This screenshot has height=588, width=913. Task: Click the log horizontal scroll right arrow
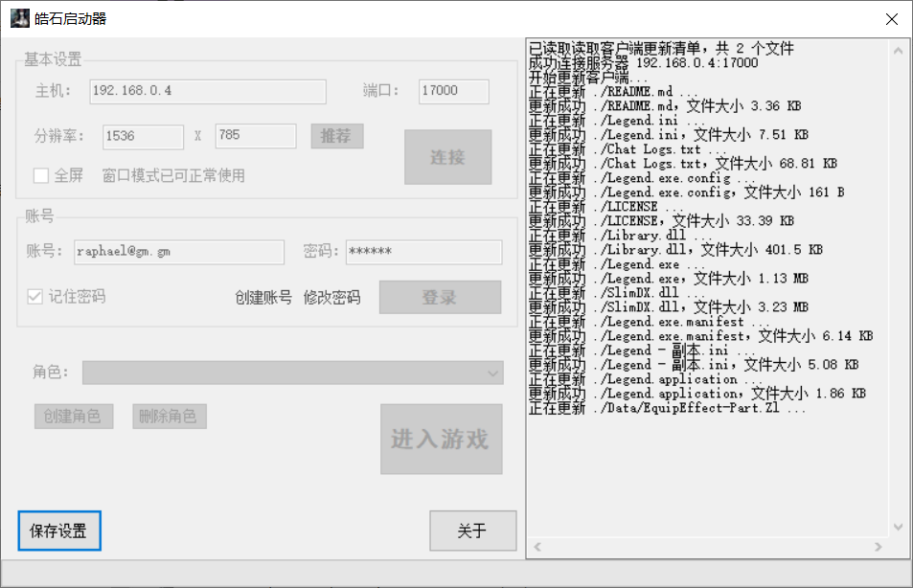coord(878,547)
